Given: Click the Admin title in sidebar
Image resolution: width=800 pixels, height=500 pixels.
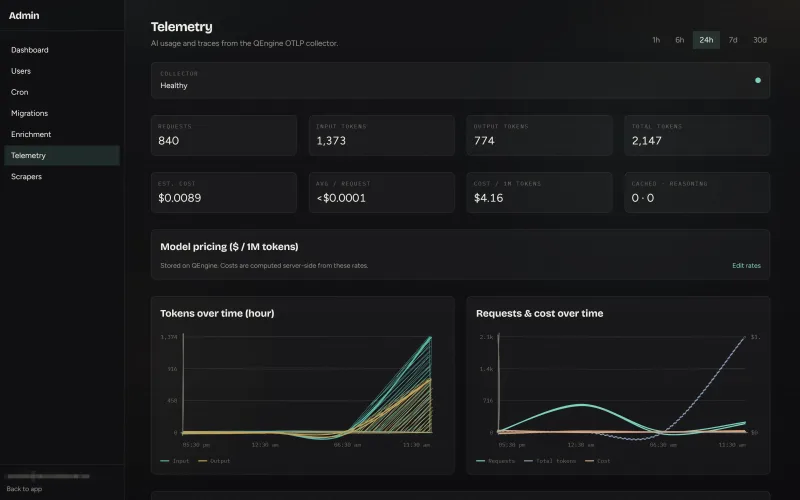Looking at the screenshot, I should click(24, 15).
